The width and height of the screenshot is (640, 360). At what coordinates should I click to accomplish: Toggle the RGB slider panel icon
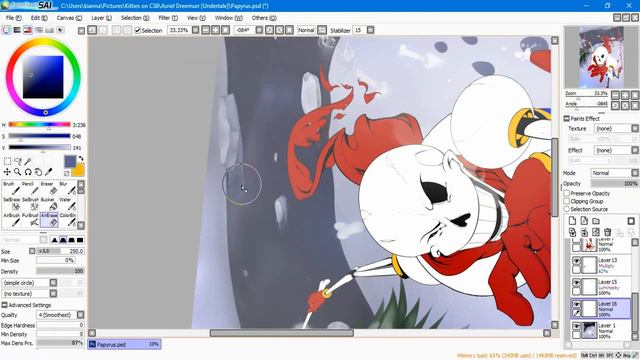click(17, 30)
